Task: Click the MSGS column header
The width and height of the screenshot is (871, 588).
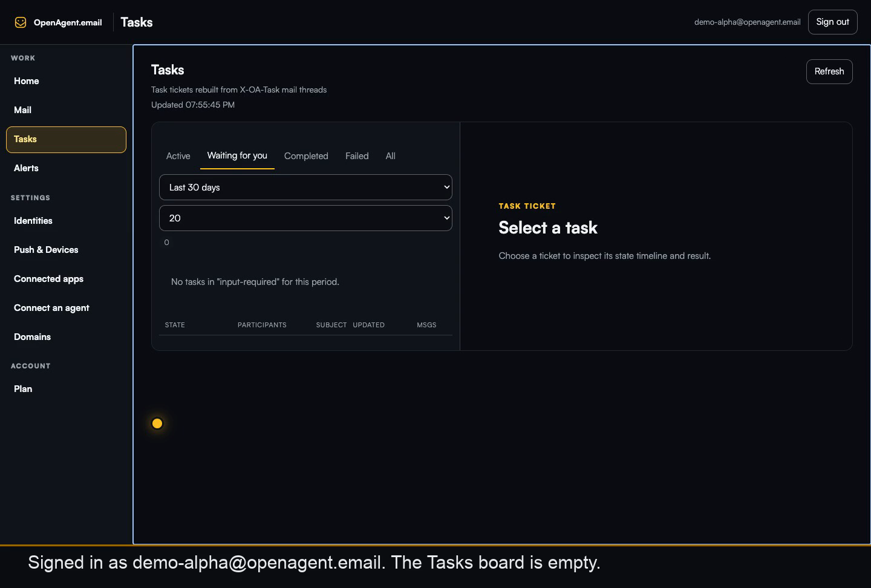Action: 426,325
